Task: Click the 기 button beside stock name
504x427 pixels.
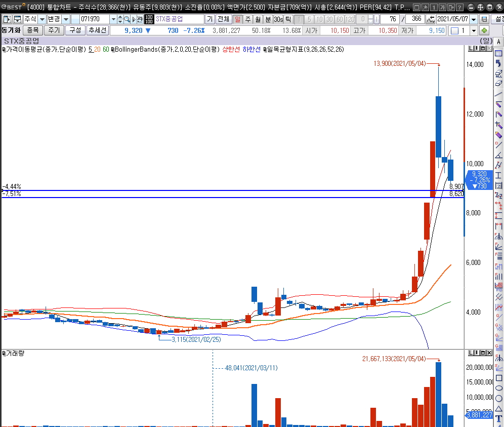Action: 209,19
